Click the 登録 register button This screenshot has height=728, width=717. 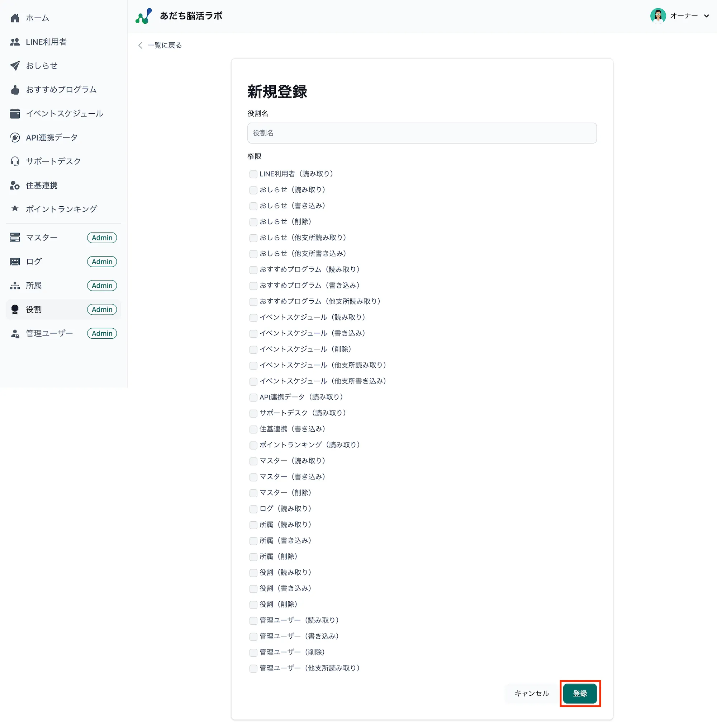pyautogui.click(x=580, y=693)
